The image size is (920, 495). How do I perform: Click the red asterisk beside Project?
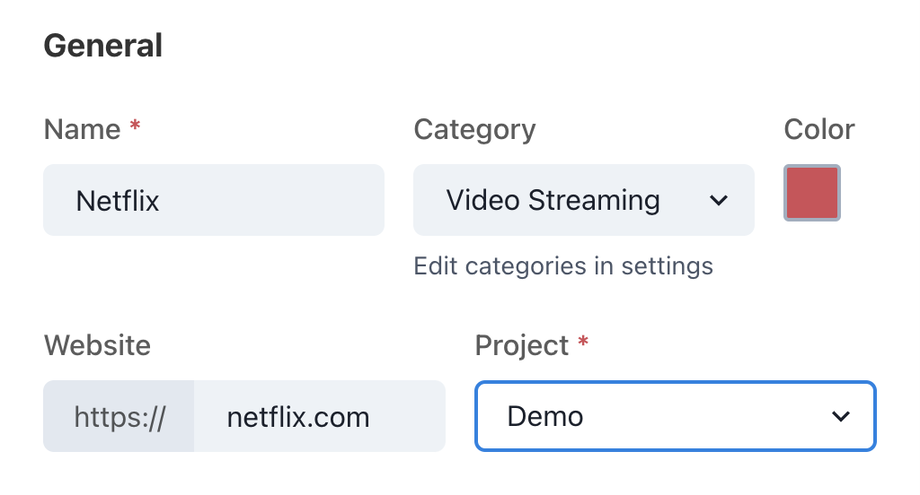point(584,345)
